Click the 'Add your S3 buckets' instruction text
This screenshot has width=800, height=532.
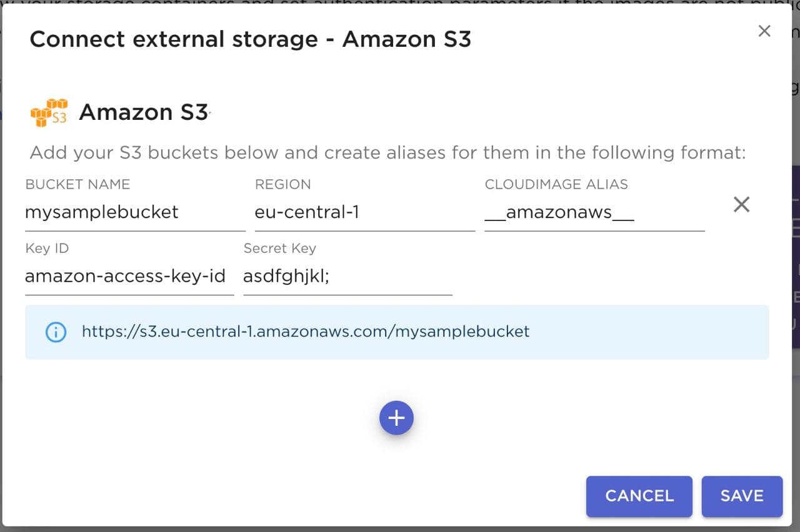(x=387, y=152)
